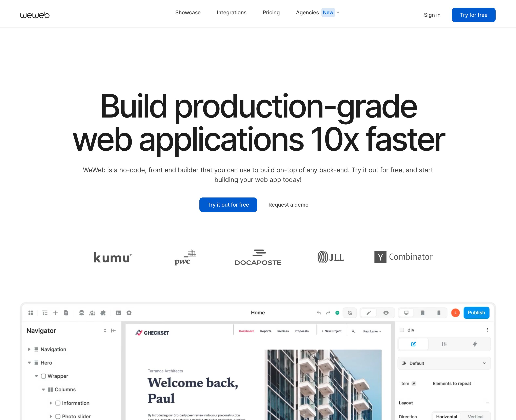This screenshot has width=516, height=420.
Task: Click the Request a demo link
Action: coord(288,205)
